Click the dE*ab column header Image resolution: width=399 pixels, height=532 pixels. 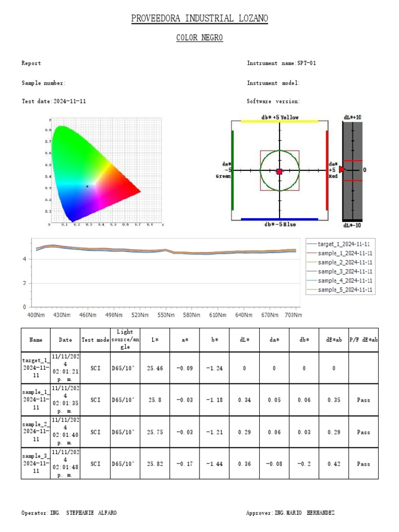point(334,340)
